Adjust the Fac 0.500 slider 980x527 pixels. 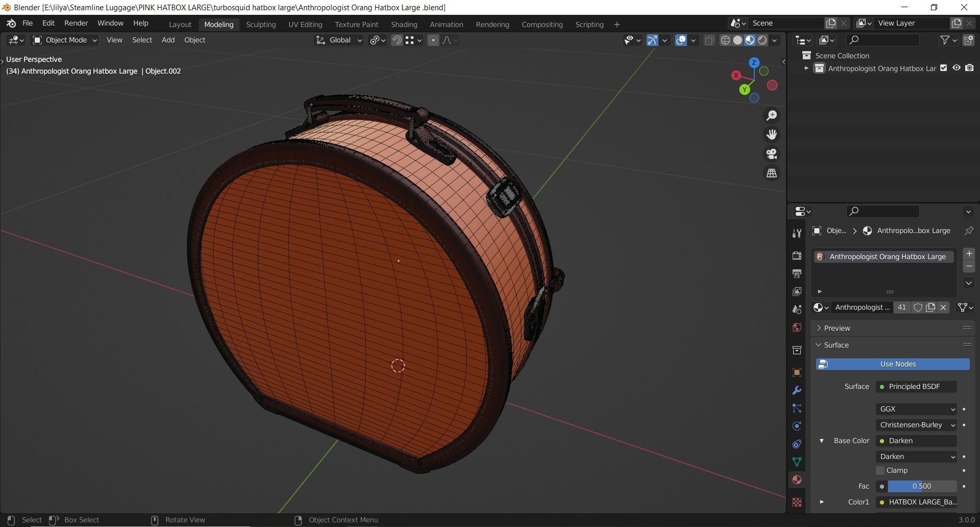[922, 486]
